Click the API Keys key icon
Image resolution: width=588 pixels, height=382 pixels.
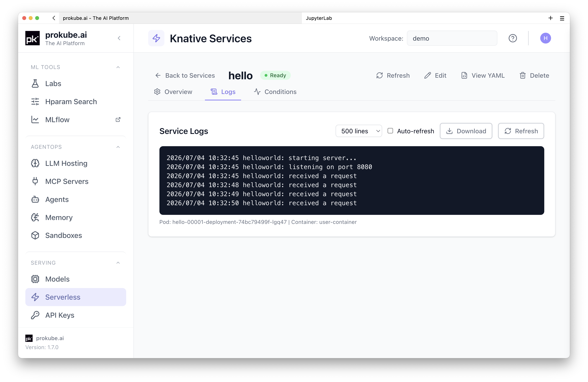point(35,315)
